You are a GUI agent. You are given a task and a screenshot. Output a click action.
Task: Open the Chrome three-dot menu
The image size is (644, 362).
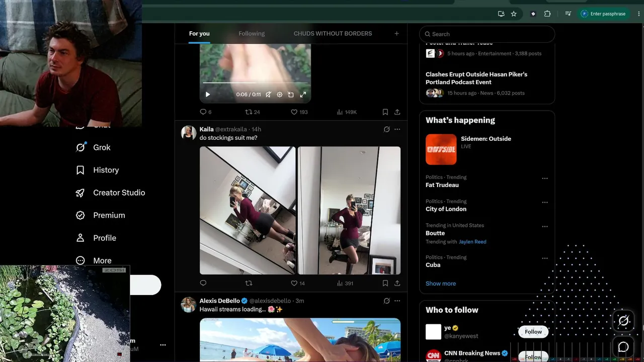(x=638, y=14)
